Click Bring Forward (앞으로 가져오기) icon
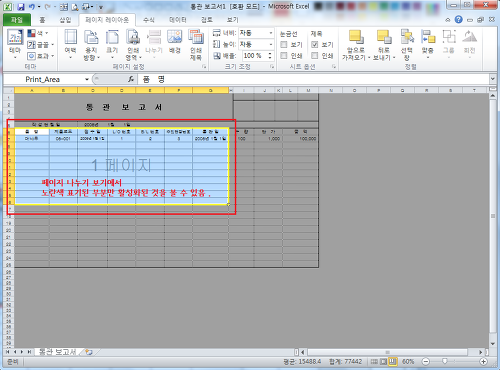 point(356,37)
